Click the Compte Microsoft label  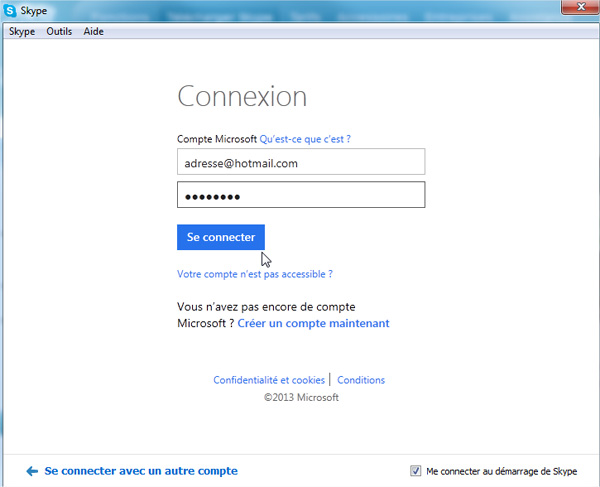(x=217, y=139)
